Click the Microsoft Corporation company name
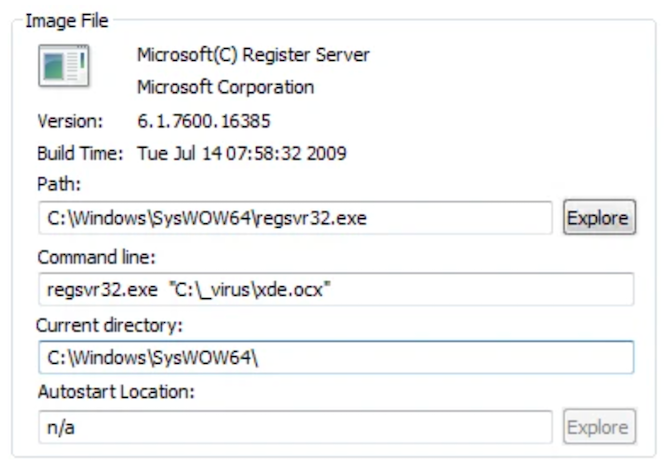The width and height of the screenshot is (666, 468). pos(225,87)
